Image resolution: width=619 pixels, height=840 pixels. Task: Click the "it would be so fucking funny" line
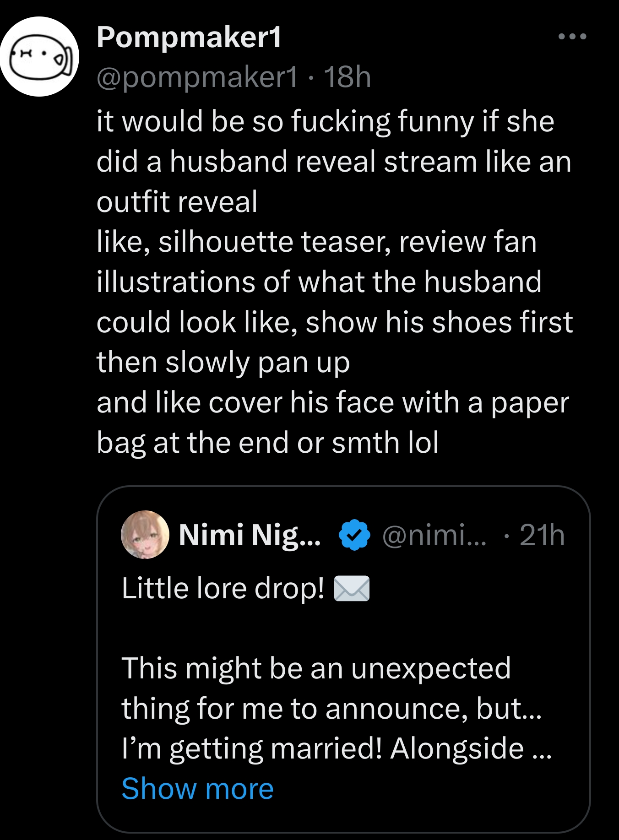tap(325, 121)
